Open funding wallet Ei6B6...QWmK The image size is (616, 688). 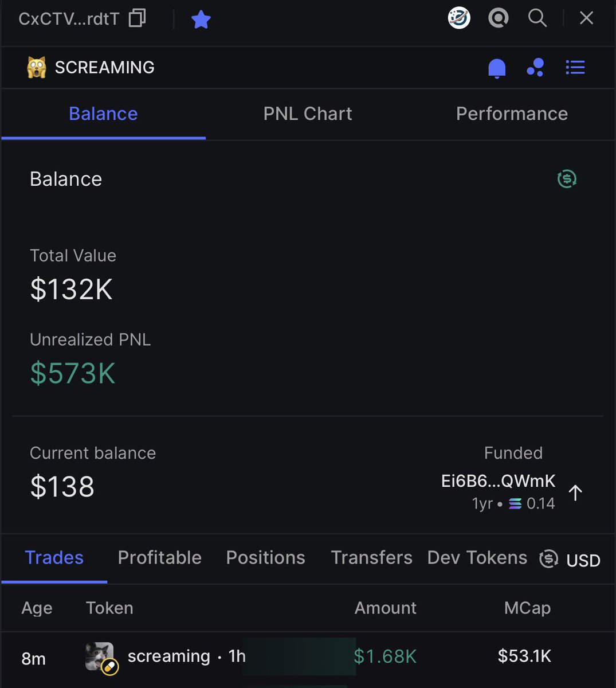tap(498, 480)
